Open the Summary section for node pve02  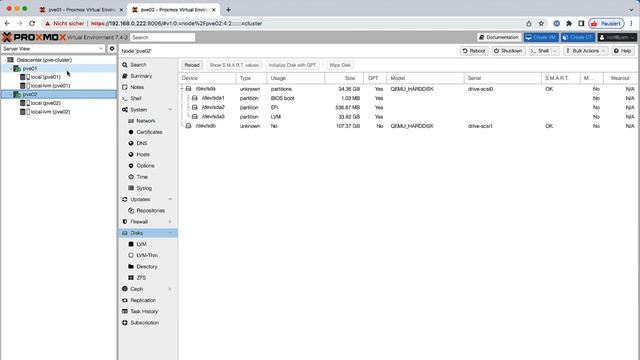141,76
